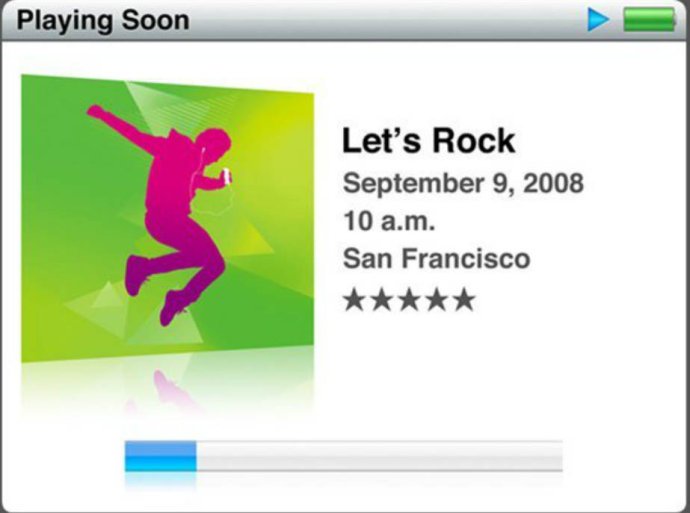Click the "September 9, 2008" date line
The width and height of the screenshot is (690, 513).
click(463, 183)
